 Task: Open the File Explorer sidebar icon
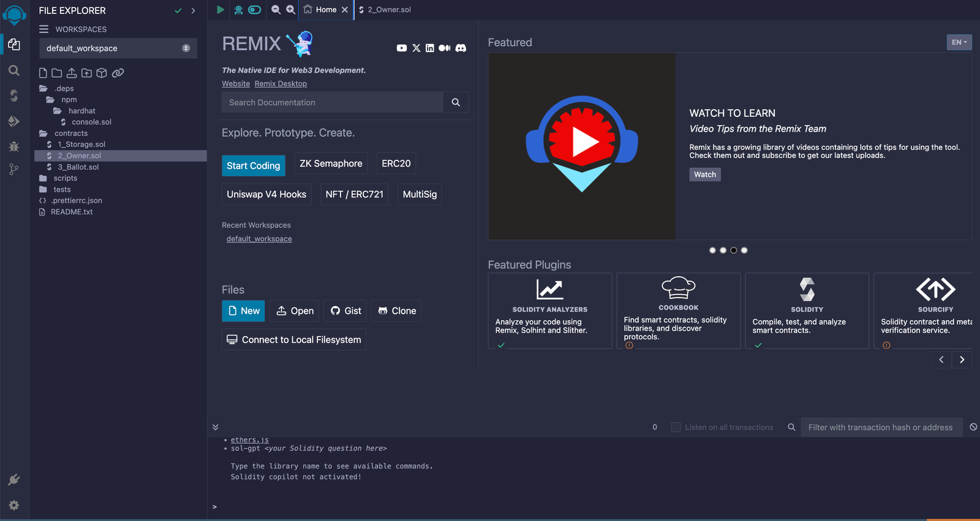point(14,44)
